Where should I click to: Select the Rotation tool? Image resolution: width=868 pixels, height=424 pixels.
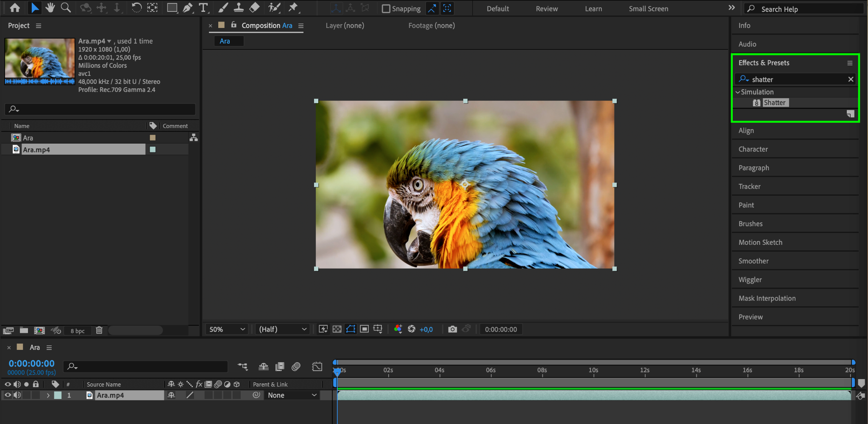point(136,8)
